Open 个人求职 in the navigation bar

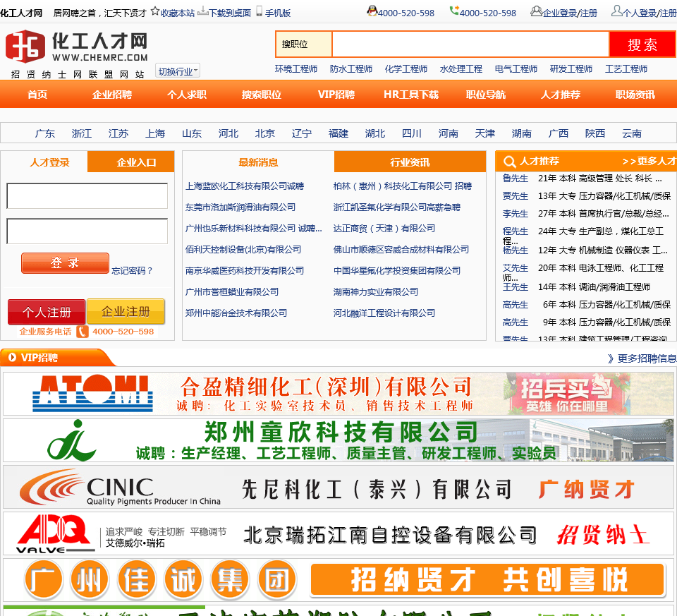point(187,95)
